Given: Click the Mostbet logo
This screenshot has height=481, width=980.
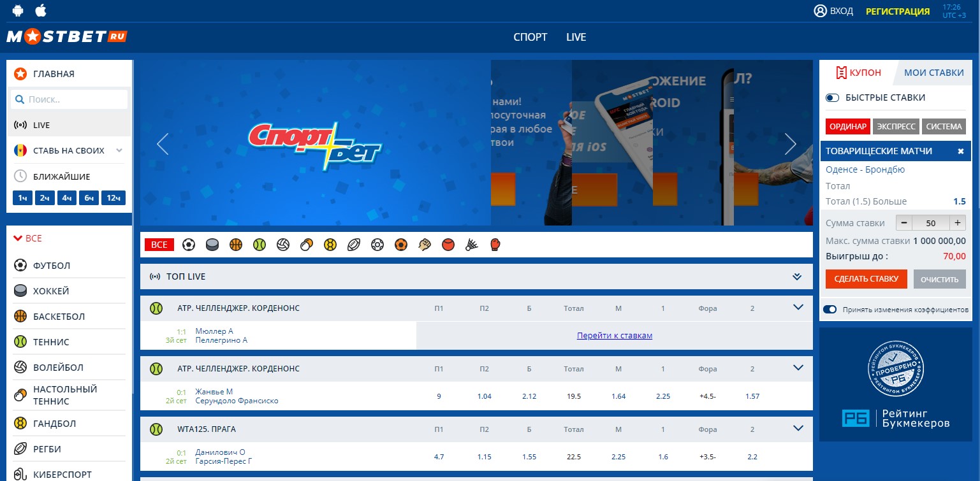Looking at the screenshot, I should (67, 36).
